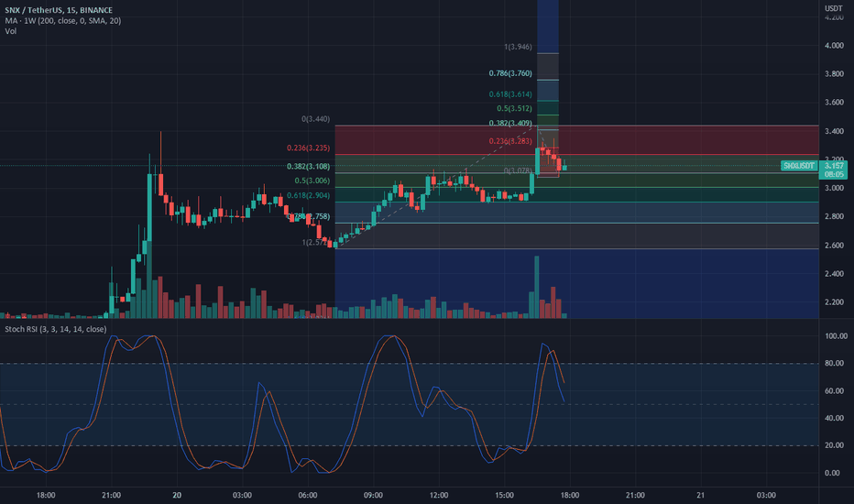Select Fib level label 0.786(3.760)
The image size is (854, 504).
[510, 73]
